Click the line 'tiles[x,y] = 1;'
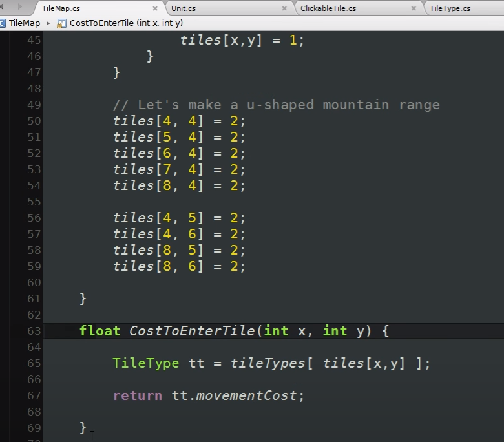The image size is (504, 442). [242, 41]
